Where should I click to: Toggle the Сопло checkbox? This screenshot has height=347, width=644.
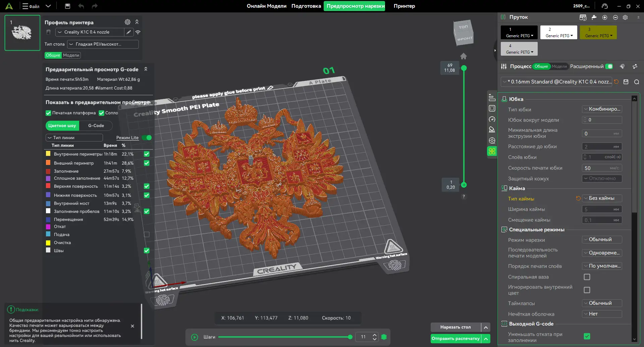(101, 113)
